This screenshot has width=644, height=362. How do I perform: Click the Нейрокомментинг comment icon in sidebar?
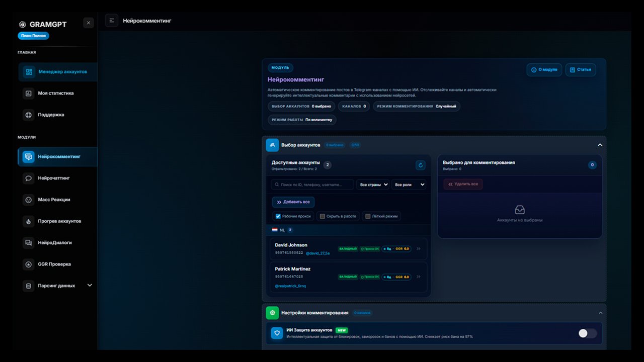coord(29,156)
